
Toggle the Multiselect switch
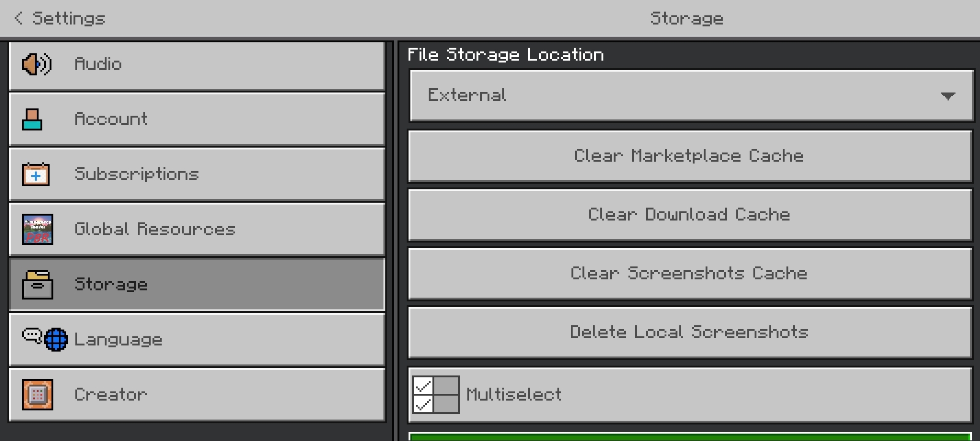436,394
